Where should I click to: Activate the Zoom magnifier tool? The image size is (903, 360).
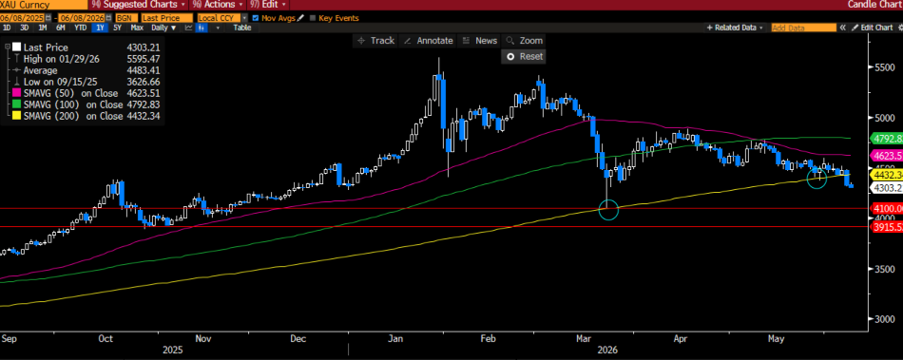tap(523, 40)
